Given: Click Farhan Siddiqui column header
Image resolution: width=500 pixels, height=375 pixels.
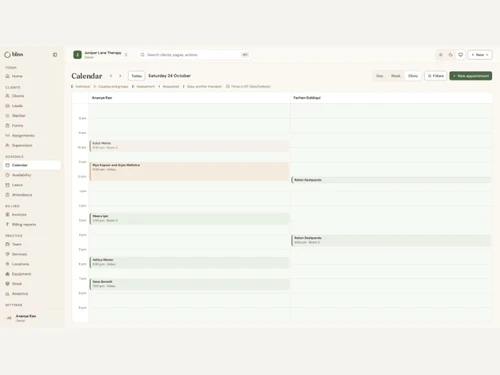Looking at the screenshot, I should (x=307, y=98).
